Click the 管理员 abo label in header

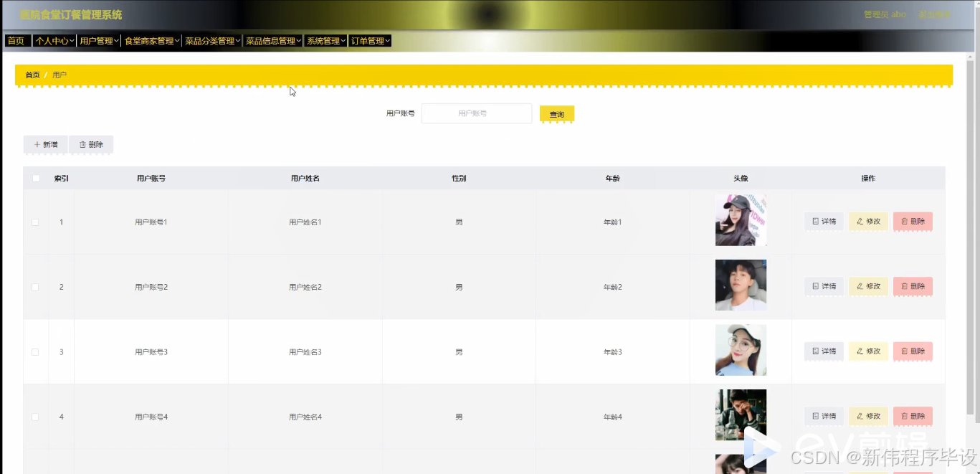(885, 14)
